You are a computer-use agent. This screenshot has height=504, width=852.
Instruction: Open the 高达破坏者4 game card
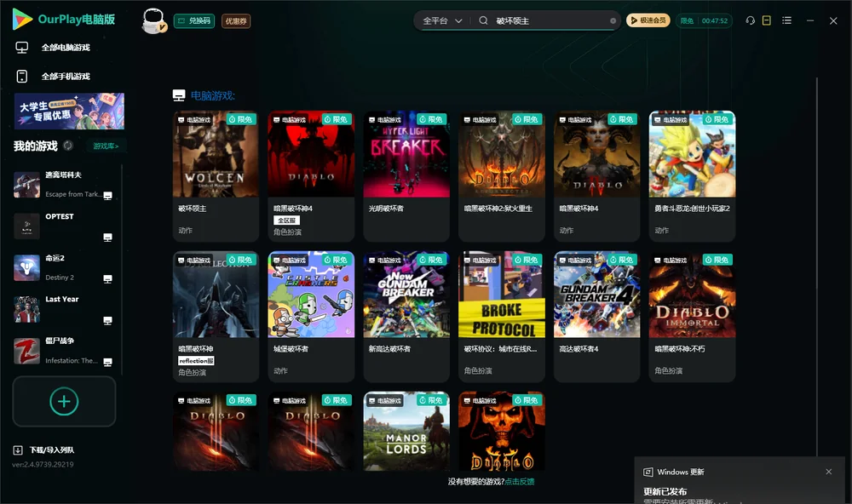(x=597, y=317)
